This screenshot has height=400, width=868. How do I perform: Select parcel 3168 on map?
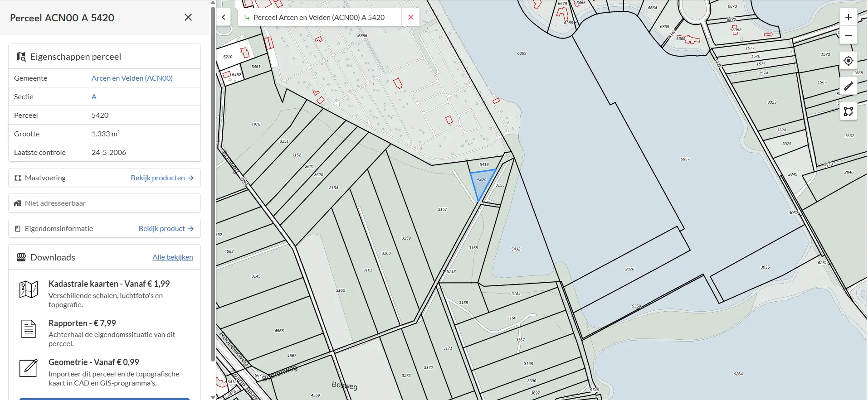tap(528, 363)
